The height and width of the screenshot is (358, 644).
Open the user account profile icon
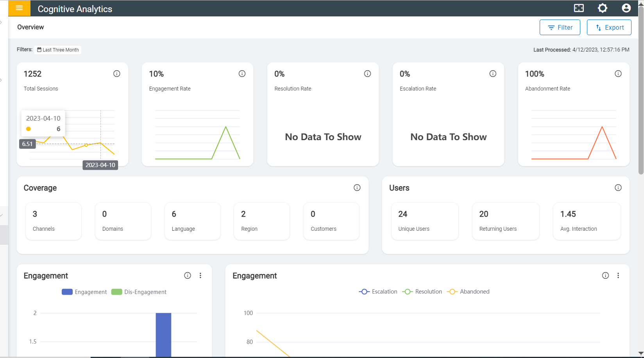pyautogui.click(x=626, y=8)
